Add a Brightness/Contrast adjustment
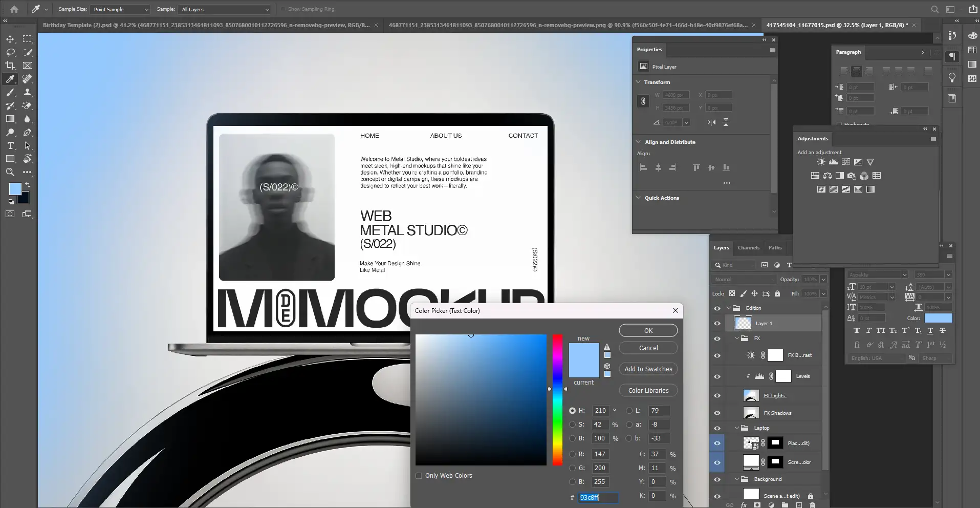 [x=821, y=162]
